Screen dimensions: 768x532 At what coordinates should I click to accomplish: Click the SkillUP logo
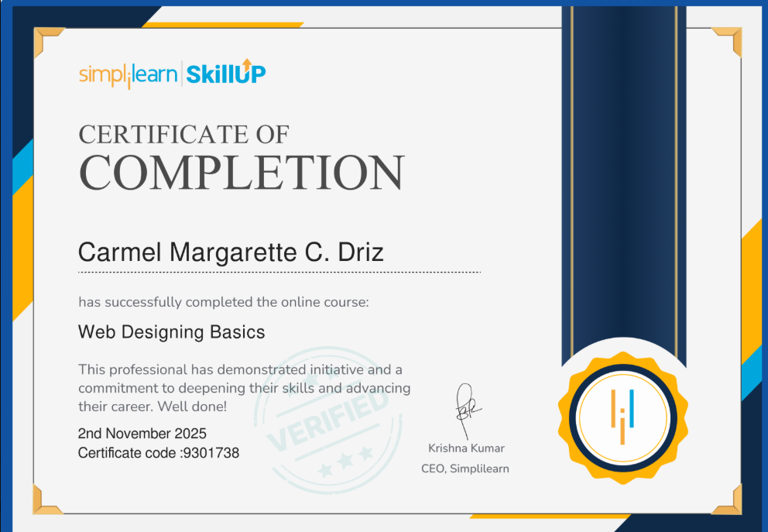coord(226,73)
